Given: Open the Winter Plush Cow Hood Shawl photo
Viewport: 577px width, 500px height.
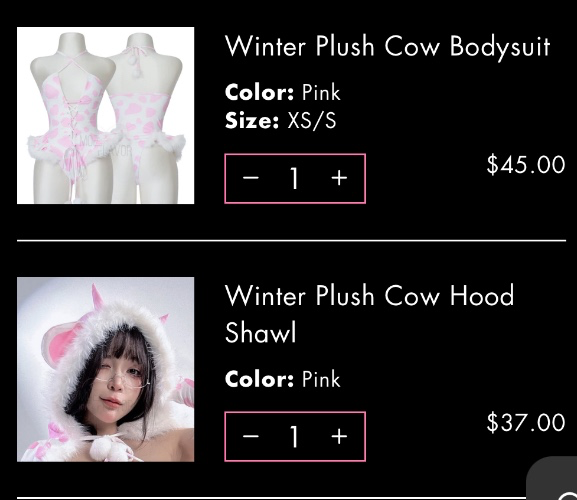Looking at the screenshot, I should pos(106,369).
